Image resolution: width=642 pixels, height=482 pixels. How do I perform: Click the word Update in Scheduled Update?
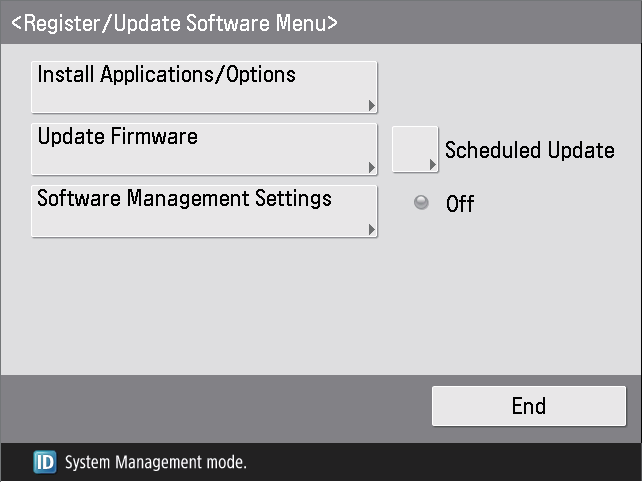point(581,151)
